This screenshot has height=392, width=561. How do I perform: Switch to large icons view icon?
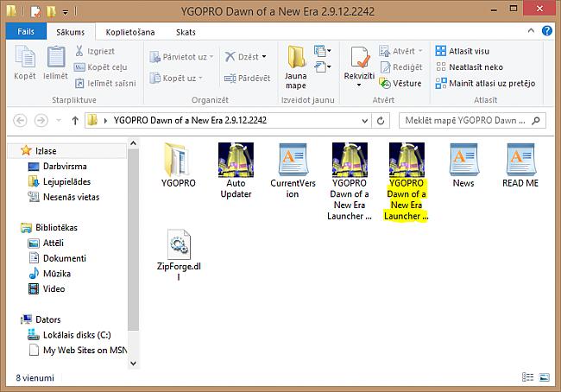coord(545,377)
